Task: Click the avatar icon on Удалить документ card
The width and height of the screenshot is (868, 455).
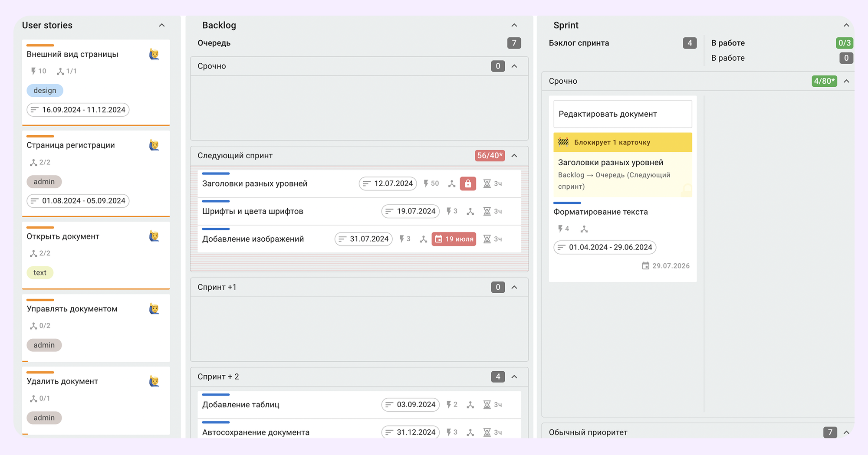Action: pyautogui.click(x=154, y=381)
